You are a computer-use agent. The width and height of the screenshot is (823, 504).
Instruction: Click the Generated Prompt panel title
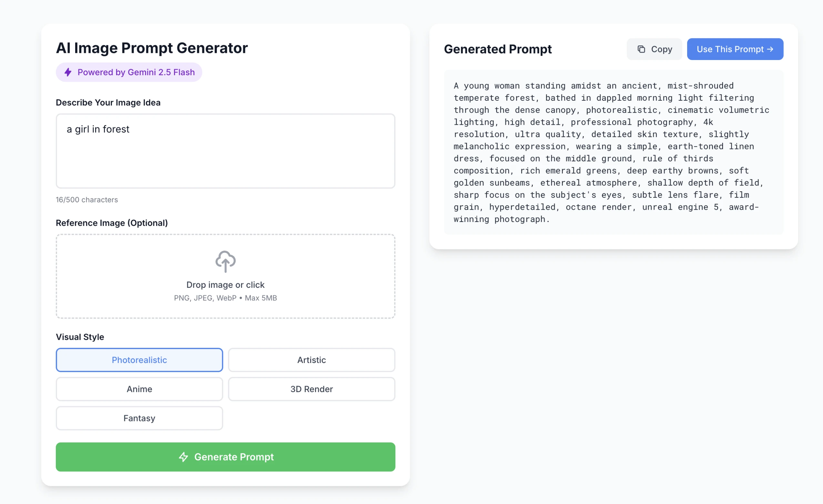(x=498, y=49)
